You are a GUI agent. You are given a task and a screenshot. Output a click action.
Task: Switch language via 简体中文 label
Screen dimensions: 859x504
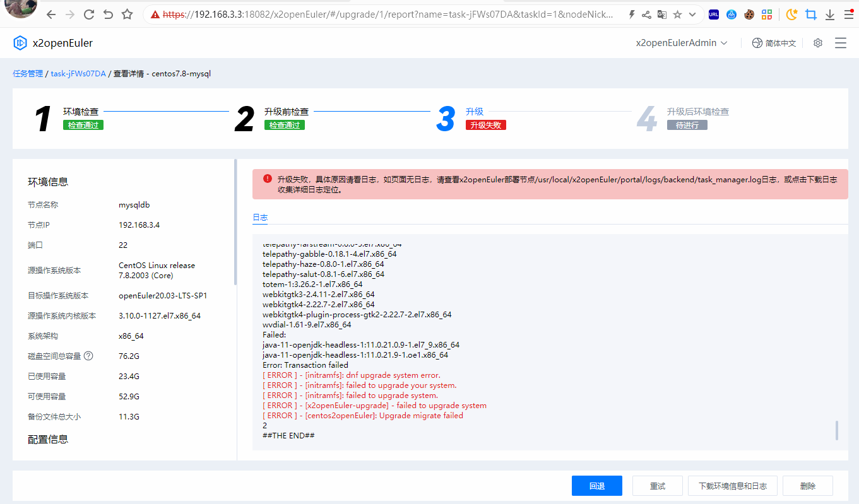click(x=781, y=43)
